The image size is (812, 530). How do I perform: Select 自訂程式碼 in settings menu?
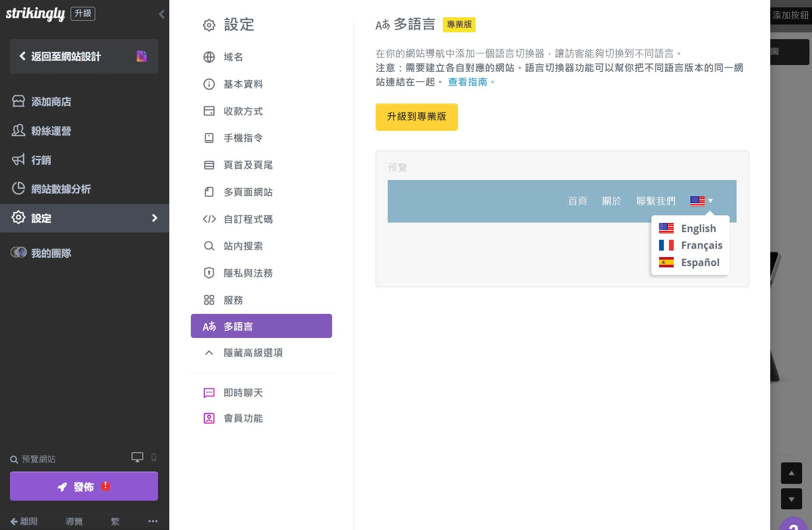[248, 220]
